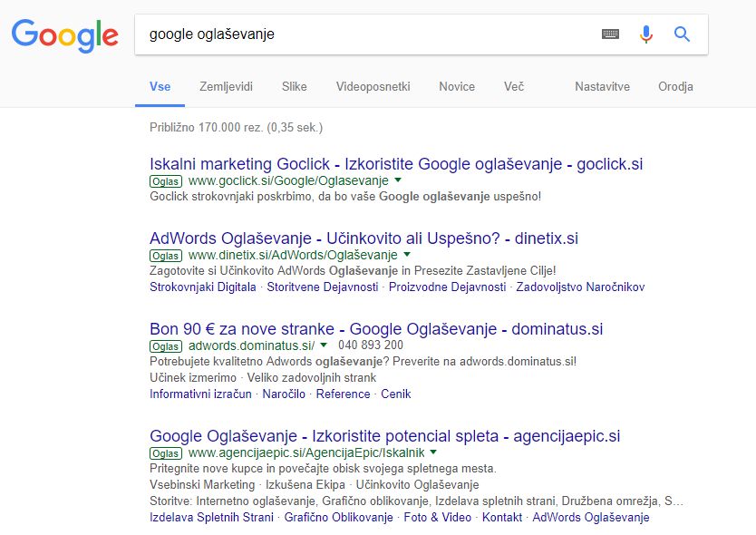Open Nastavitve settings menu
This screenshot has width=756, height=535.
pyautogui.click(x=602, y=87)
